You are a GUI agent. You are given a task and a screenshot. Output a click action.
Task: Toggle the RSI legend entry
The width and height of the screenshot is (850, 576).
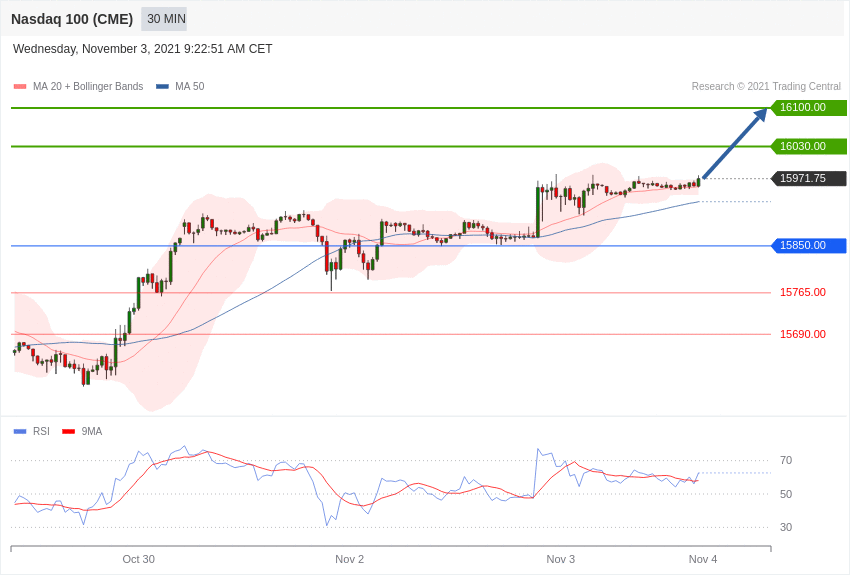pos(40,432)
